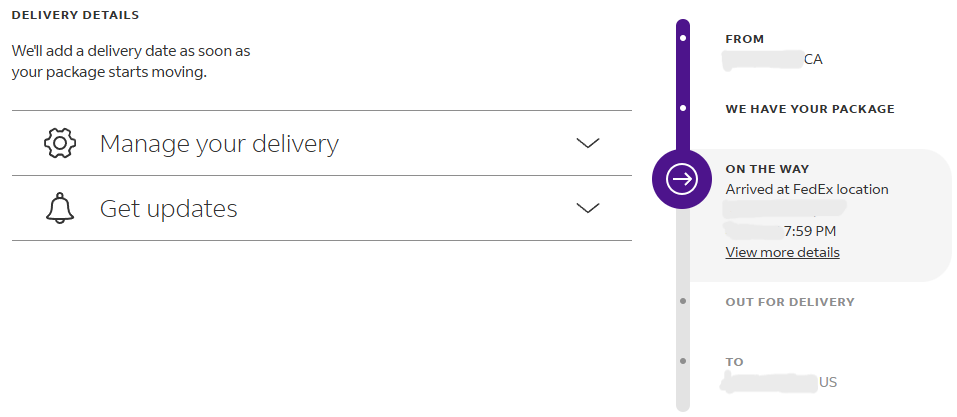957x417 pixels.
Task: Select the Out for Delivery milestone dot
Action: tap(683, 301)
